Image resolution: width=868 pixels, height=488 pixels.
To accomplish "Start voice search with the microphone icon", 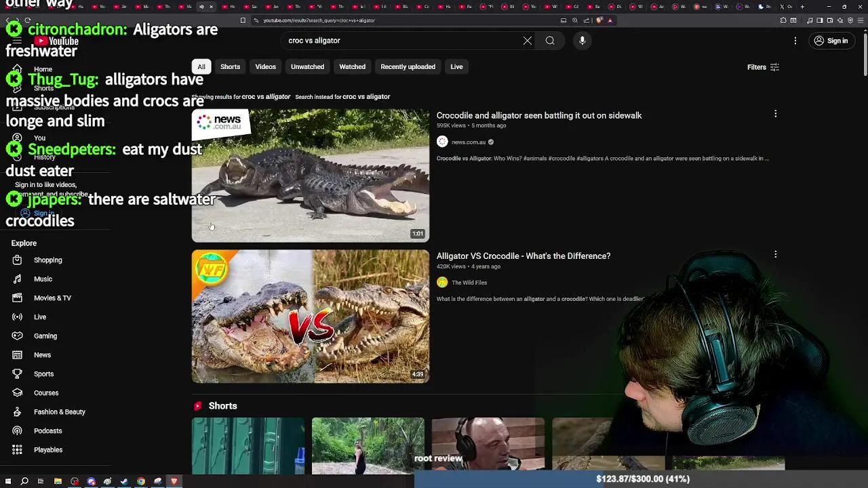I will [582, 41].
